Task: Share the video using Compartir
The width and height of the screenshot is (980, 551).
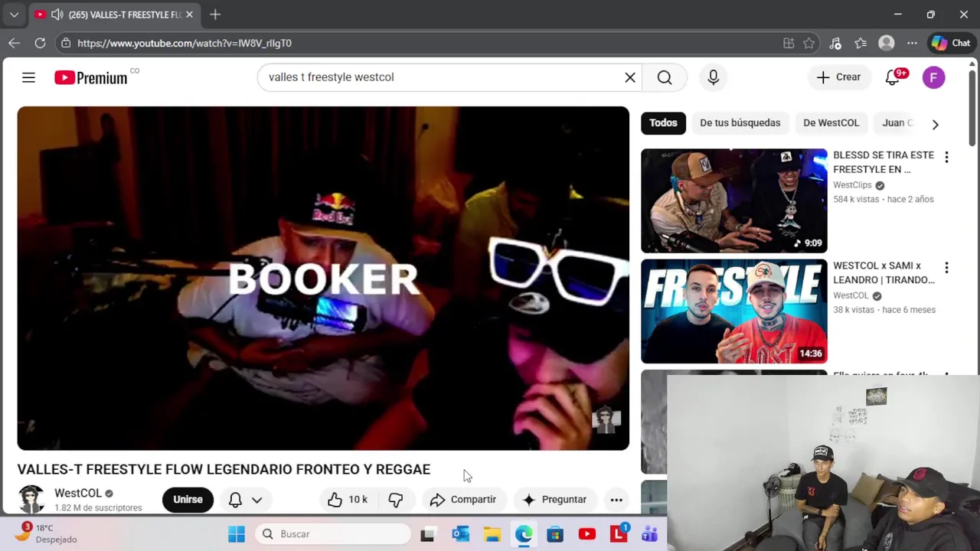Action: coord(463,500)
